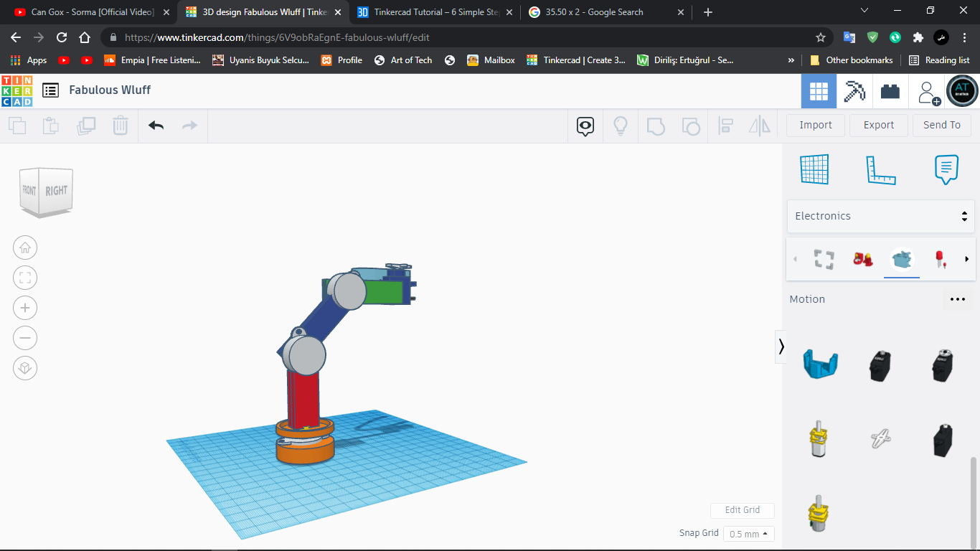Click the Home view icon
Viewport: 980px width, 551px height.
point(25,248)
